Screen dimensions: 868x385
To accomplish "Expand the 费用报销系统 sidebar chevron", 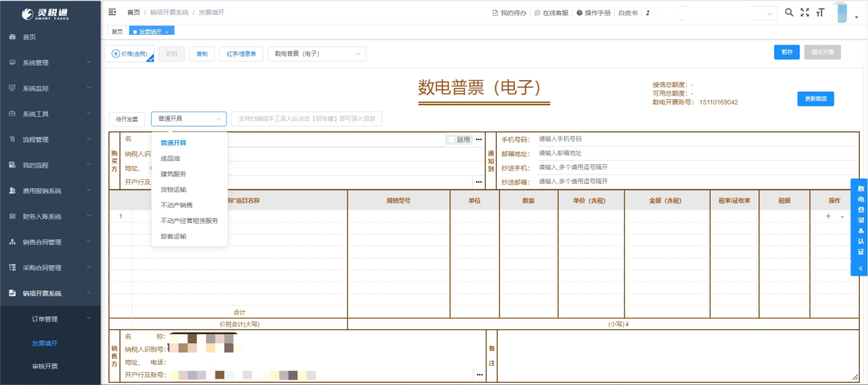I will point(89,191).
